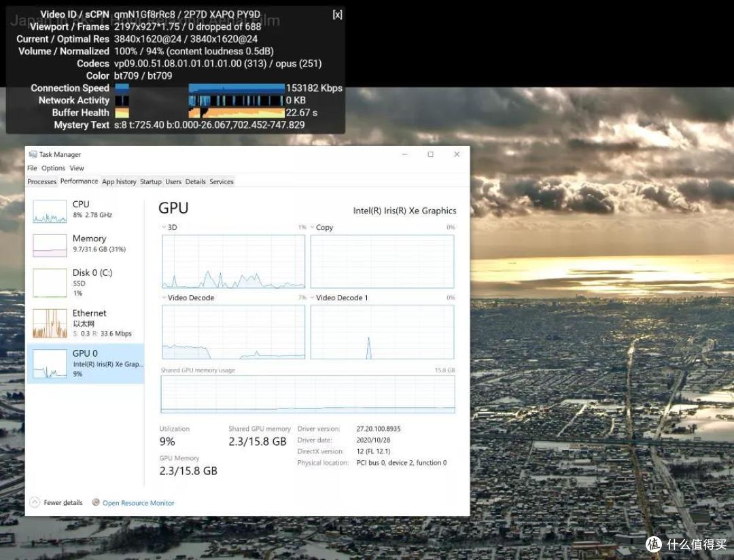Select the CPU performance item
The image size is (734, 560).
85,210
